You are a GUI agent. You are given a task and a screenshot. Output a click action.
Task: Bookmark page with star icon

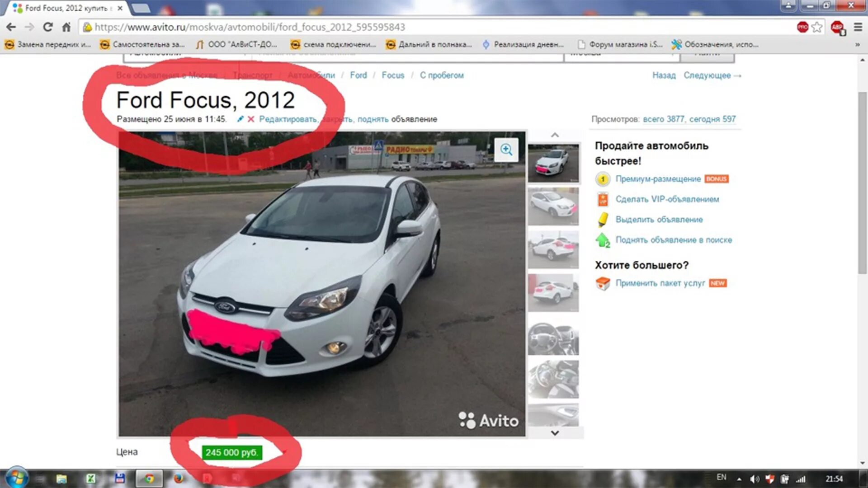817,27
